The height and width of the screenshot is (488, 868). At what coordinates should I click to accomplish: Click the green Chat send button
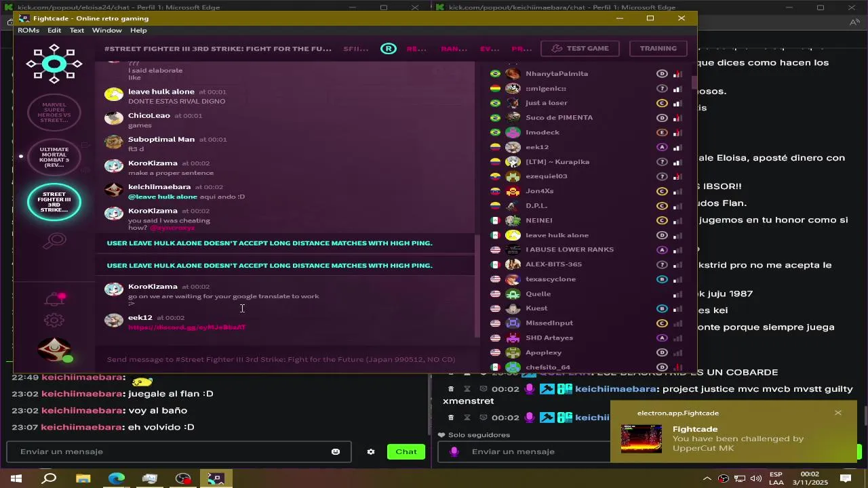pos(406,451)
